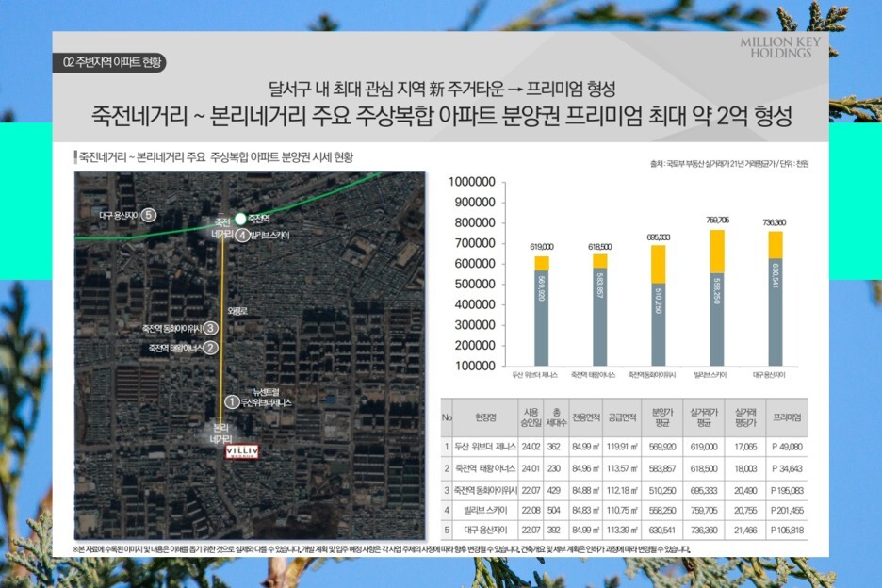
Task: Click the gray segment of the 두산 위브더 제니스 bar
Action: tap(542, 318)
